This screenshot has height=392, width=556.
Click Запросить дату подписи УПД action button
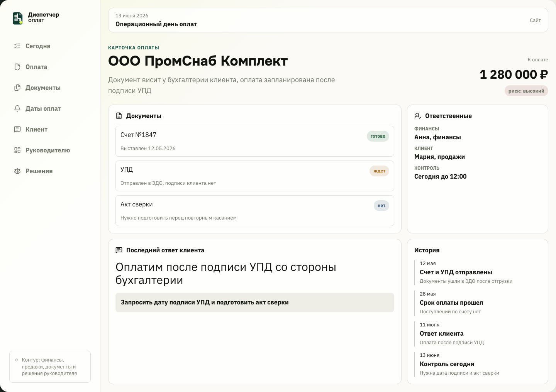point(255,302)
